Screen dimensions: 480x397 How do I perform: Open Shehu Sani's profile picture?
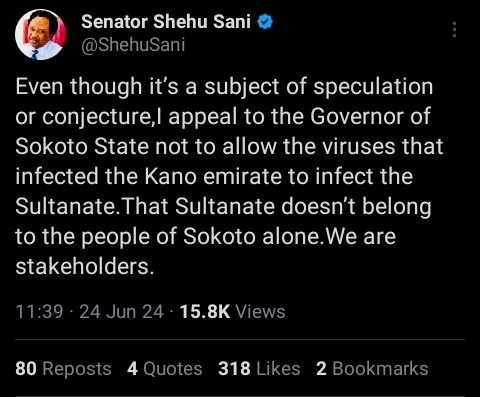[41, 34]
